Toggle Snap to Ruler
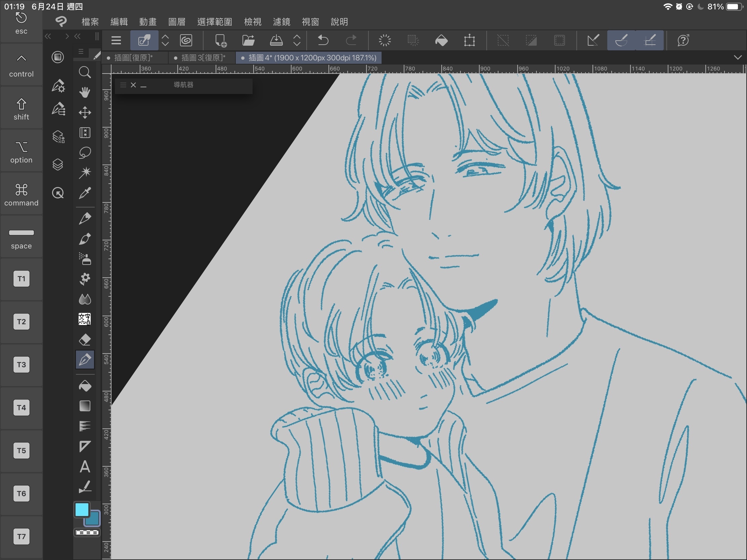Screen dimensions: 747x560 (x=594, y=41)
